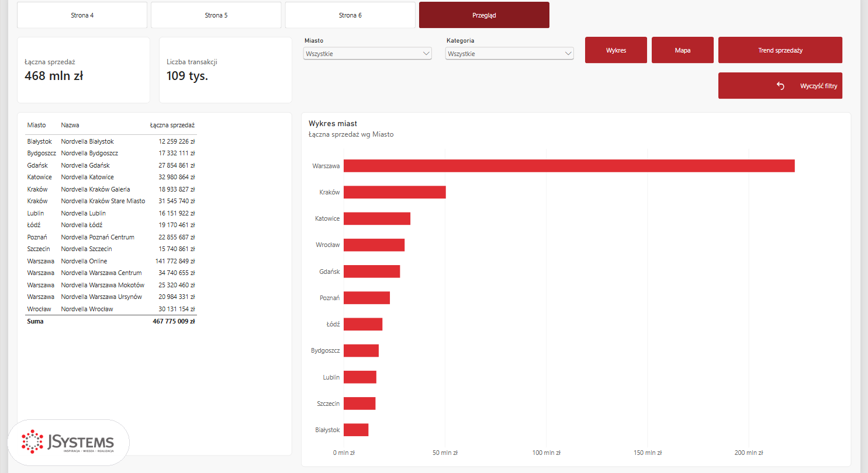Click the Łódź bar in the chart
868x473 pixels.
tap(363, 324)
